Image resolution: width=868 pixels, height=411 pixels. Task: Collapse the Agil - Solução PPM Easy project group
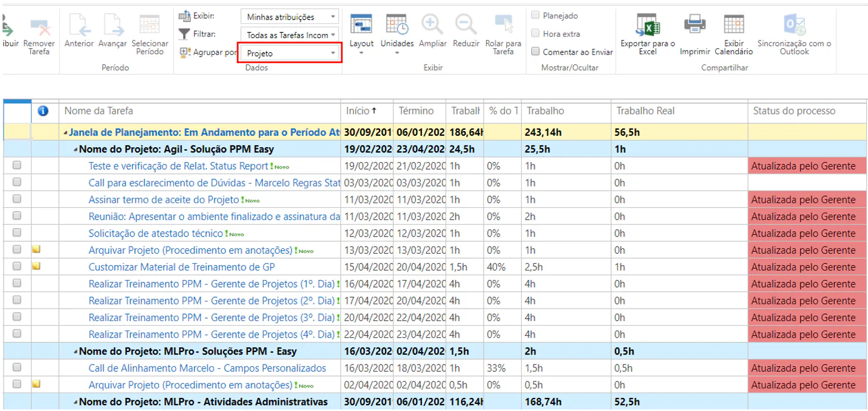tap(76, 149)
